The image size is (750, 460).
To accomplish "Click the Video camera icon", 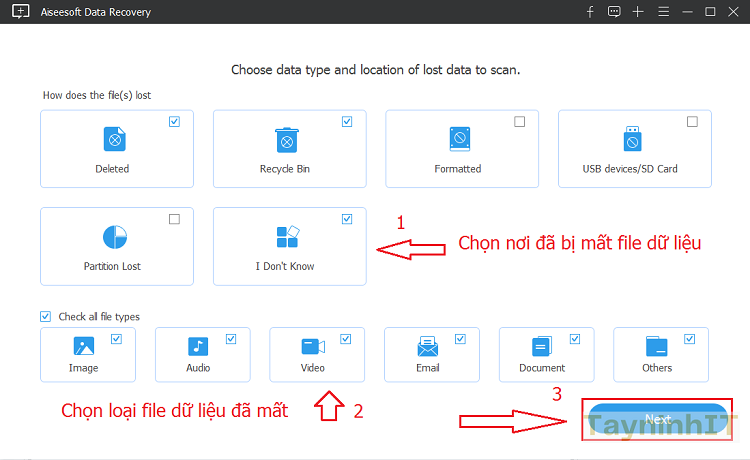I will [x=313, y=346].
